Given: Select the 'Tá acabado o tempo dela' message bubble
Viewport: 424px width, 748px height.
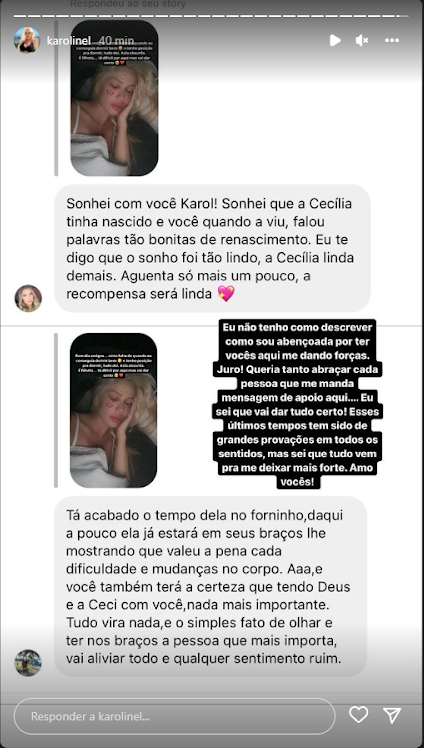Looking at the screenshot, I should coord(210,586).
